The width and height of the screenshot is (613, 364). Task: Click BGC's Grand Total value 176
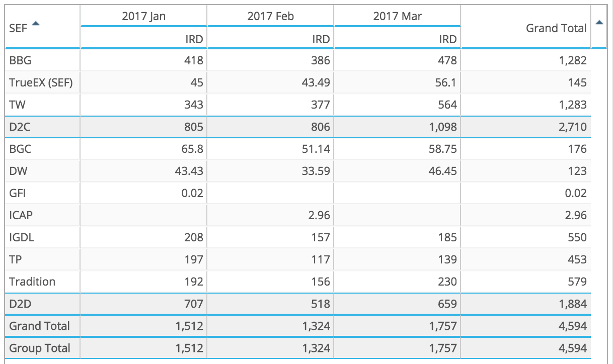pyautogui.click(x=577, y=149)
